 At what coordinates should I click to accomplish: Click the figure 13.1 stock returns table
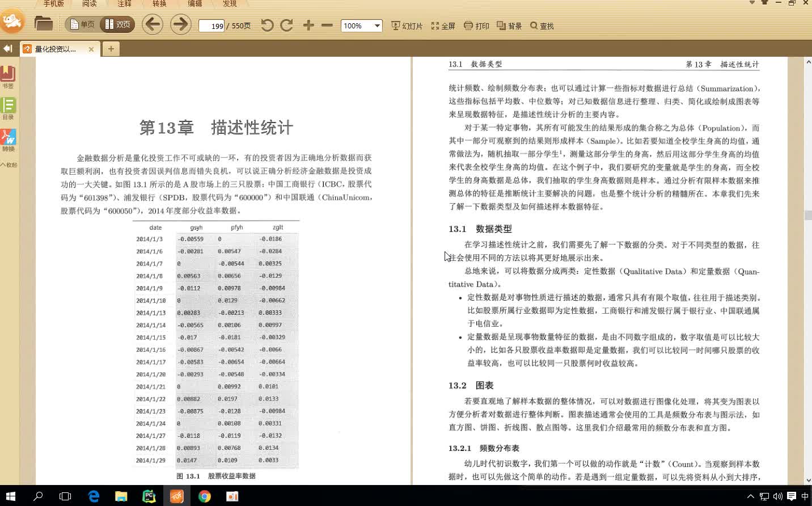pyautogui.click(x=216, y=344)
